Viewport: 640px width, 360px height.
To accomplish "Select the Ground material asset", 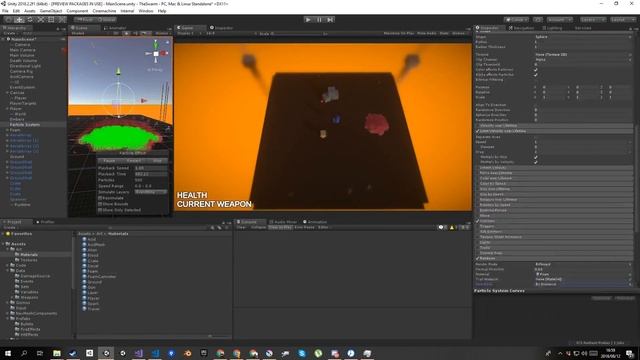I will pyautogui.click(x=94, y=282).
